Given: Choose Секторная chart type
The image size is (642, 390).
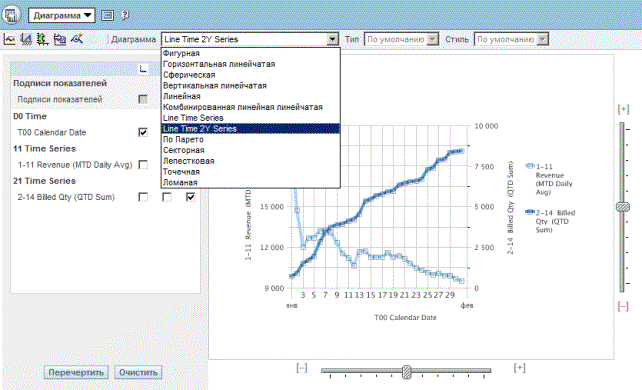Looking at the screenshot, I should coord(250,150).
